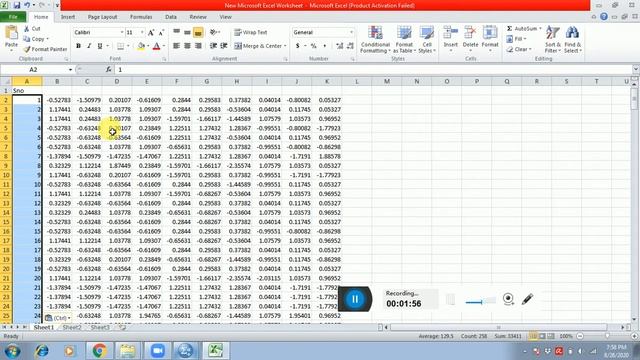Image resolution: width=640 pixels, height=360 pixels.
Task: Switch to the View tab
Action: coord(225,17)
